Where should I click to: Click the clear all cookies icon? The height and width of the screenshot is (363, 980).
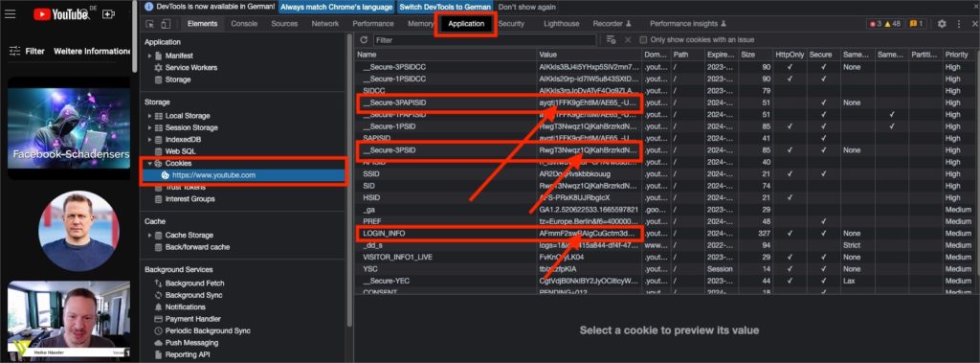[x=612, y=39]
